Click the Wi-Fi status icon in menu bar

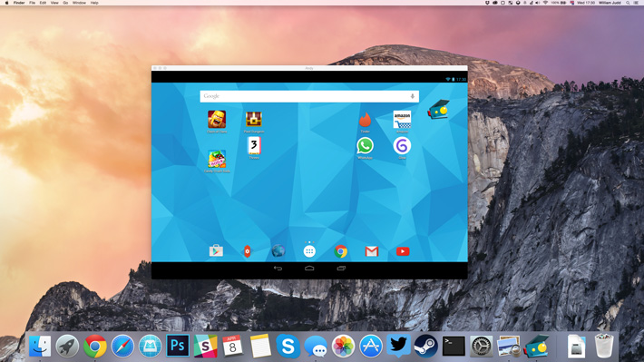coord(545,3)
